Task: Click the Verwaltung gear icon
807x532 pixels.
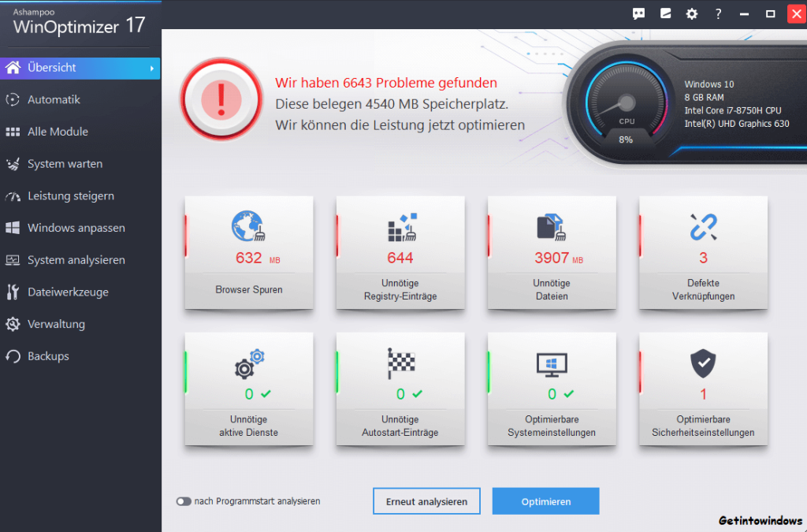Action: pos(13,324)
